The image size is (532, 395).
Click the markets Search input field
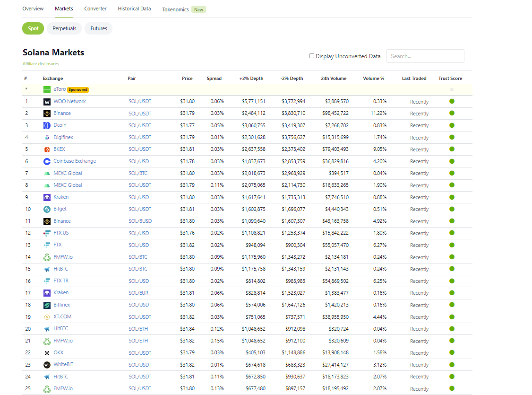coord(425,56)
